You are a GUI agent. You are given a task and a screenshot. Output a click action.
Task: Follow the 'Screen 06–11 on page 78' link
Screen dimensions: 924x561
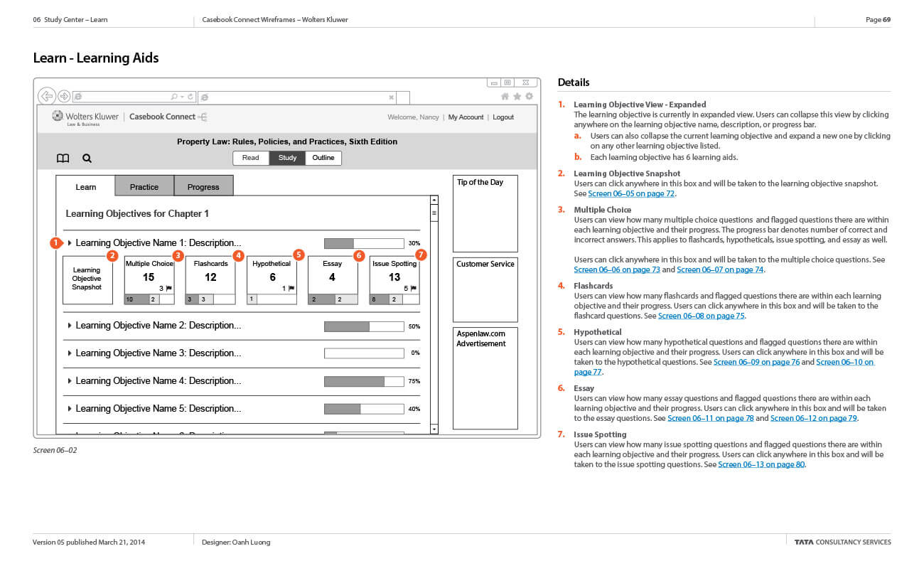point(711,419)
